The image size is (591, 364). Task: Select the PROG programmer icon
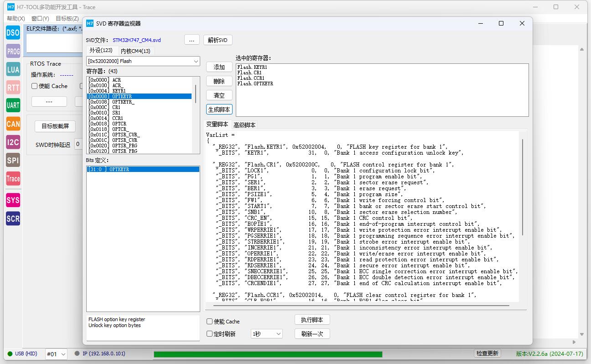pyautogui.click(x=13, y=51)
